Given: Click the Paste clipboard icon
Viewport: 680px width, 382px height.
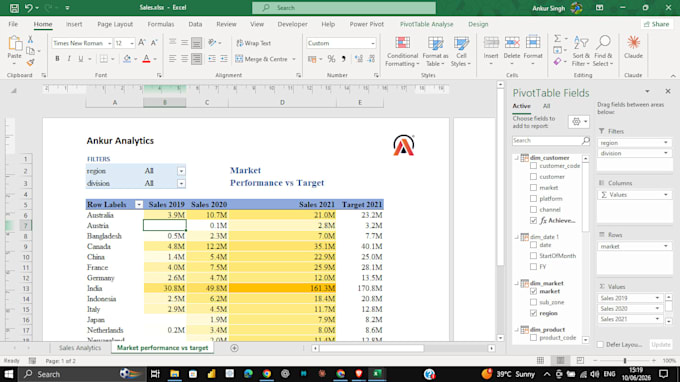Looking at the screenshot, I should click(15, 43).
